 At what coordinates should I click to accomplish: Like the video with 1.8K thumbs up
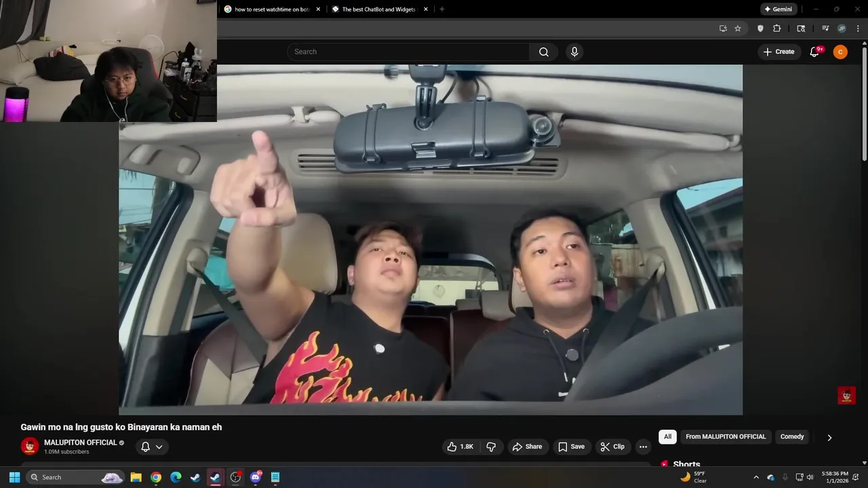click(x=460, y=447)
